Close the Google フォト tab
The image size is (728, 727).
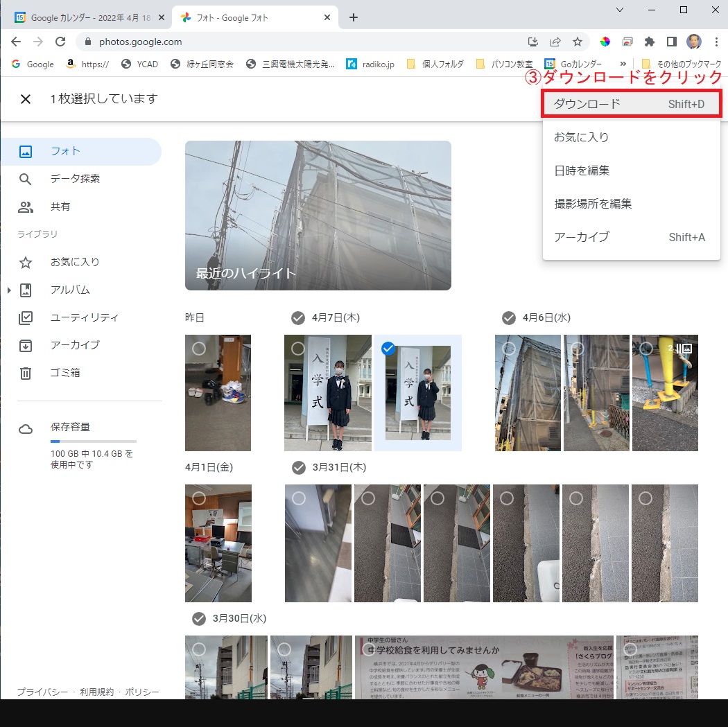(327, 17)
